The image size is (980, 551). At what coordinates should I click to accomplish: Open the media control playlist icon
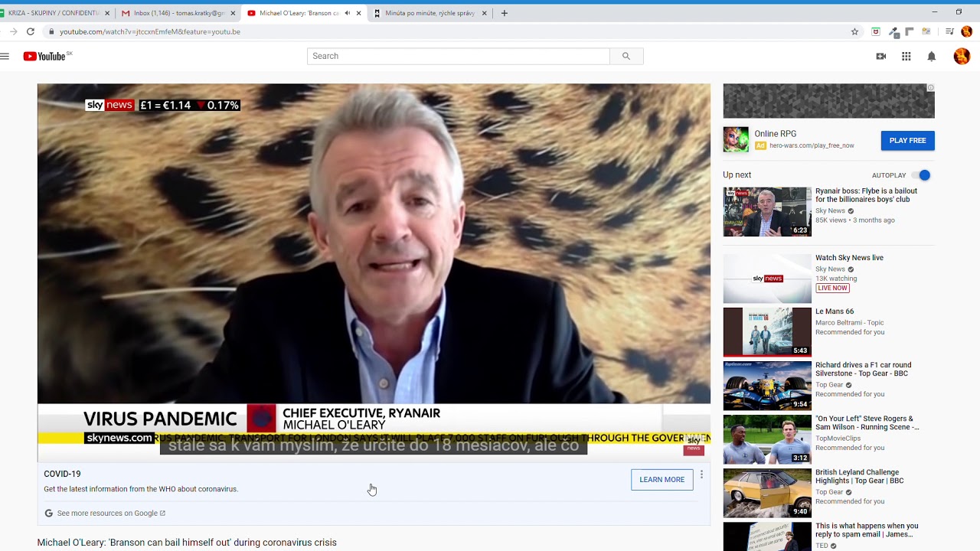949,31
